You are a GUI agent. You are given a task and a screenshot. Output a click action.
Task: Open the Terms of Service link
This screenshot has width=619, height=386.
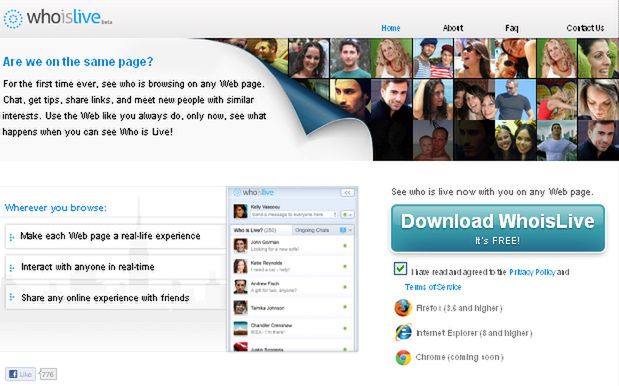[433, 287]
